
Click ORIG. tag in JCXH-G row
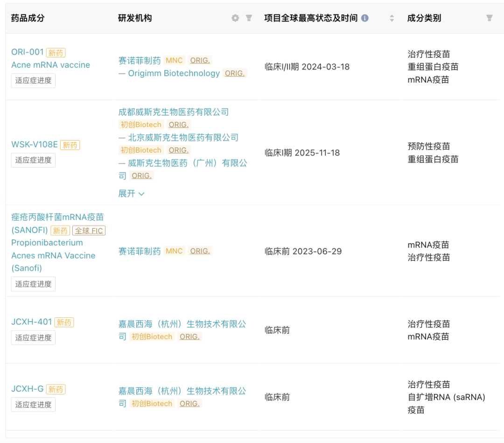click(x=189, y=403)
